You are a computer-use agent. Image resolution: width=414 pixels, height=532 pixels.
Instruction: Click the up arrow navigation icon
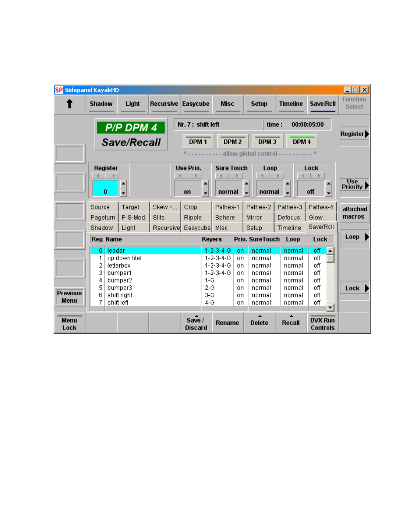(x=69, y=104)
